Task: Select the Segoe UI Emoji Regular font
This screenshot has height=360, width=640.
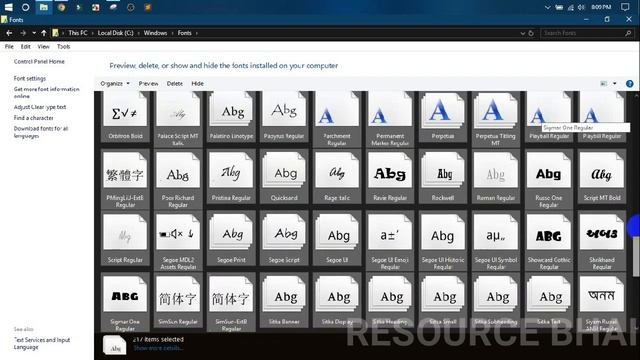Action: (390, 241)
